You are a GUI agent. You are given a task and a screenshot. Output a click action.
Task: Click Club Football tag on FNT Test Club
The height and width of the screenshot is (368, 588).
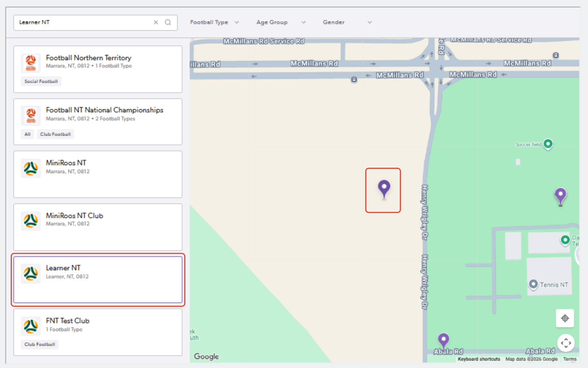40,344
